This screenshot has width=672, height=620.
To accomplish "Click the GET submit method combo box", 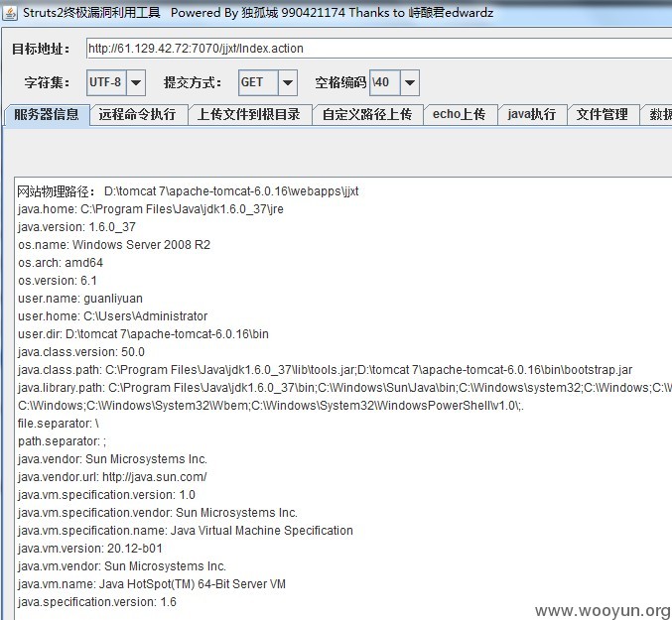I will tap(258, 82).
